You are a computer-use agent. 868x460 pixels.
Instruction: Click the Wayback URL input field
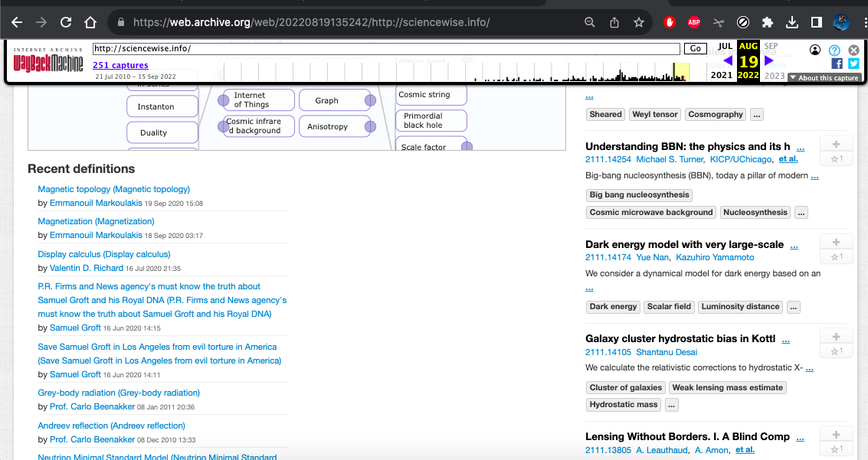[x=386, y=48]
